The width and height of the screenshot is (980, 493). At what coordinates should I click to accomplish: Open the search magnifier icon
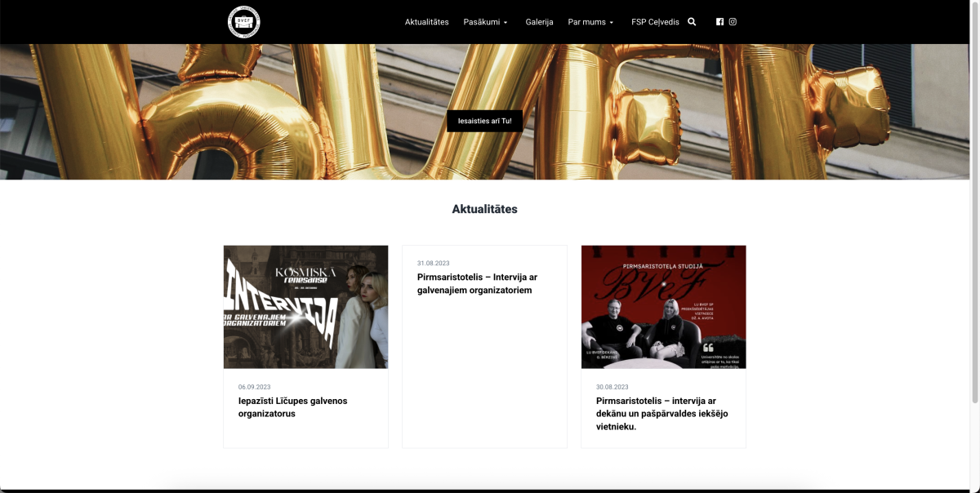click(x=693, y=22)
